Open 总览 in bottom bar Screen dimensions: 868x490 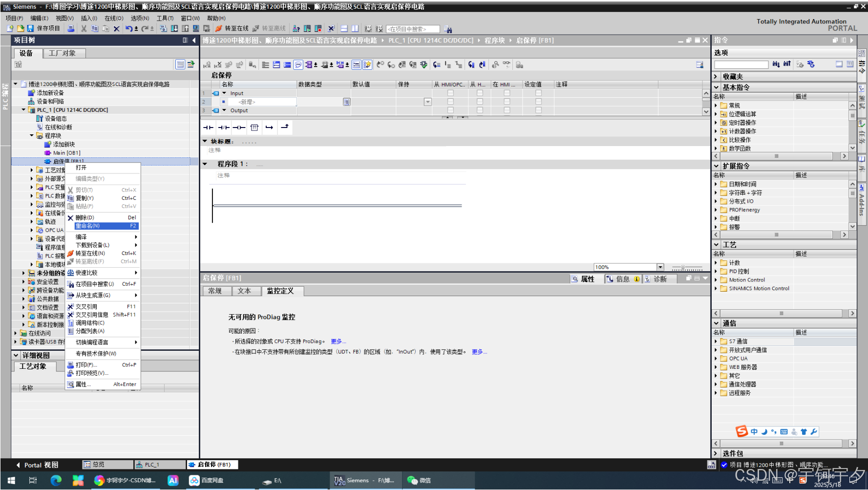tap(107, 465)
